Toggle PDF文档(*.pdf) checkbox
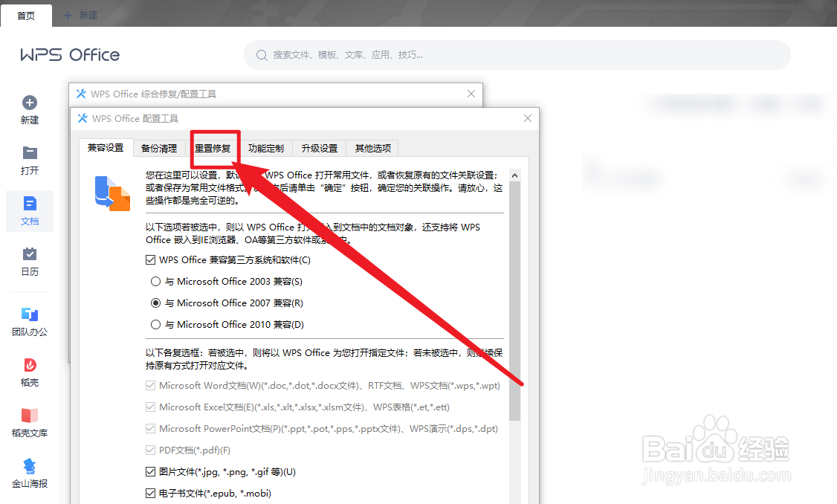The image size is (837, 504). [x=151, y=450]
